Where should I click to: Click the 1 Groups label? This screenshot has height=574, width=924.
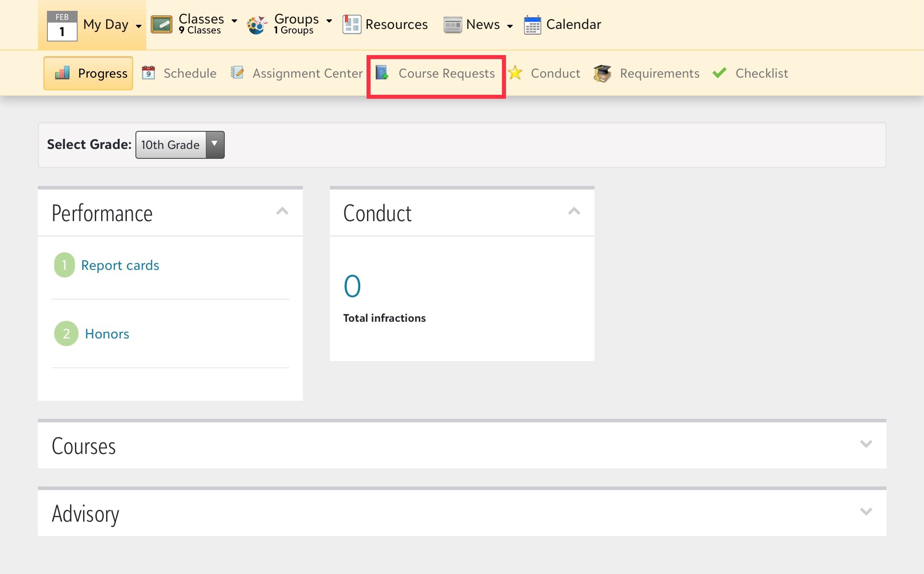click(x=293, y=30)
